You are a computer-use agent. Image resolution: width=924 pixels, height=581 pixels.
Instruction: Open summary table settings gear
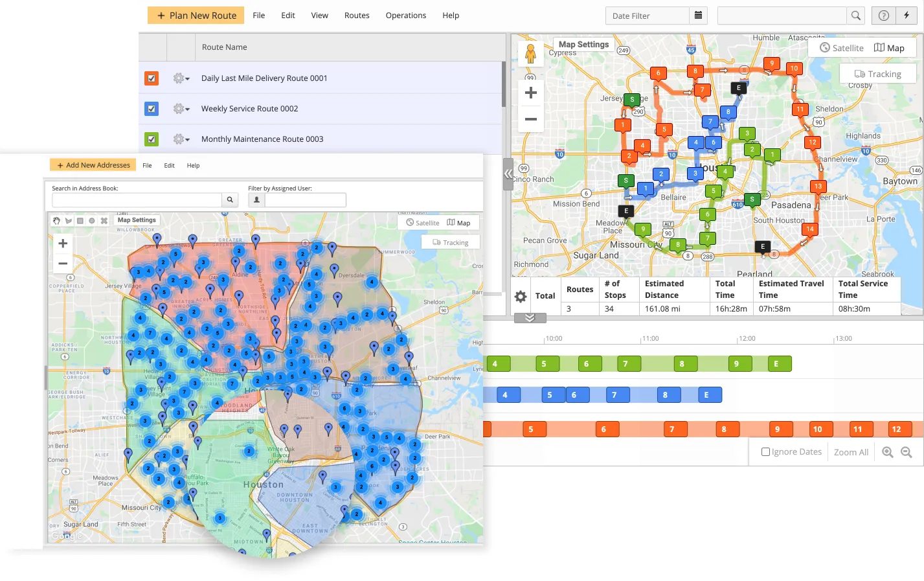point(520,296)
